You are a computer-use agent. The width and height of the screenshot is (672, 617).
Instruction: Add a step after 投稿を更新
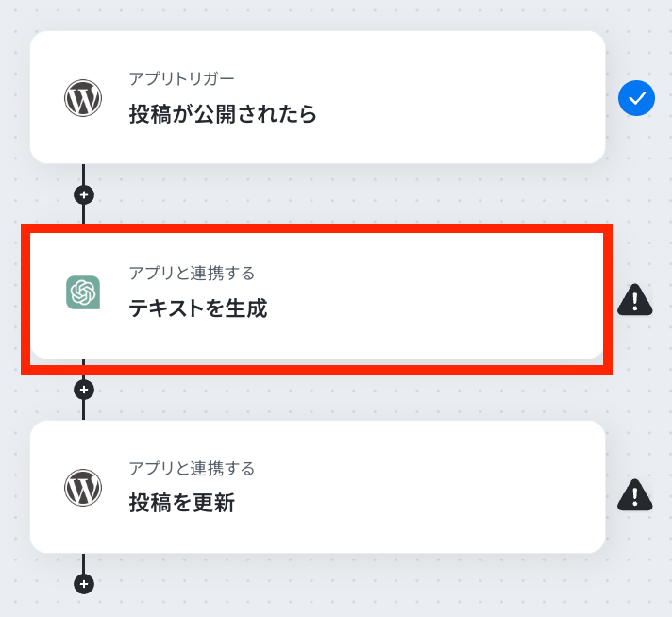[84, 584]
